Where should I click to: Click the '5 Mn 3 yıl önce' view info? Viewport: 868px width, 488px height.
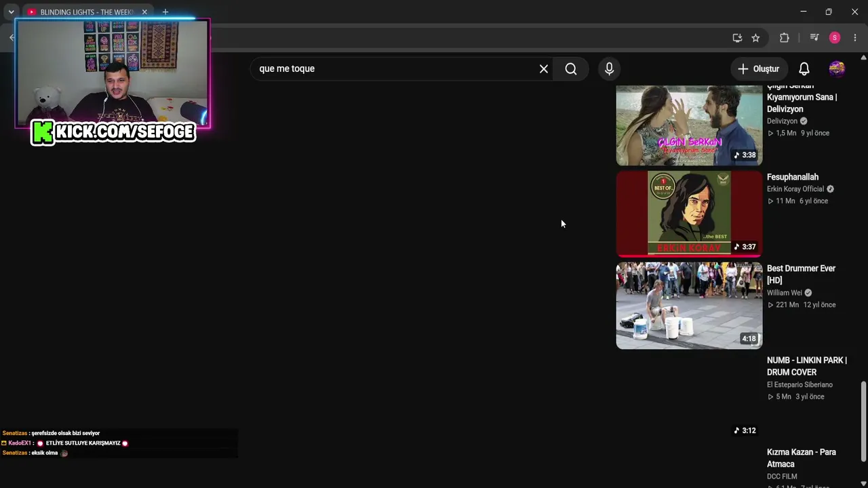click(795, 397)
